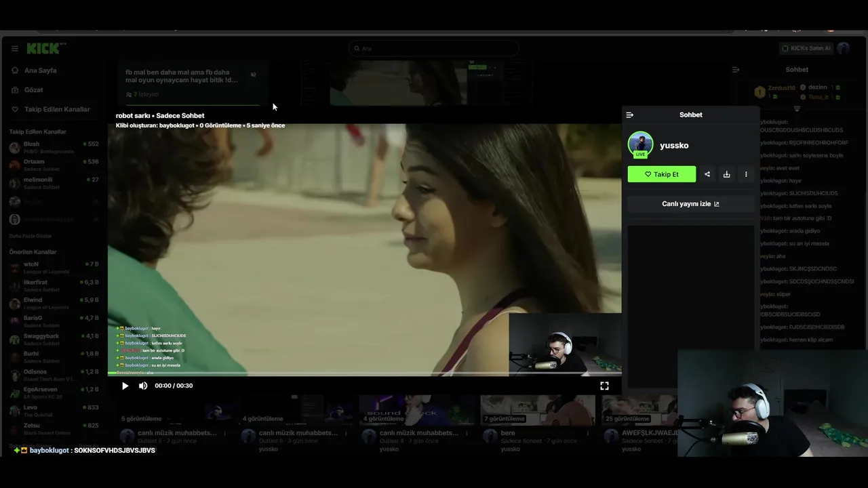
Task: Open ilkerfirat recommended channel
Action: (54, 285)
